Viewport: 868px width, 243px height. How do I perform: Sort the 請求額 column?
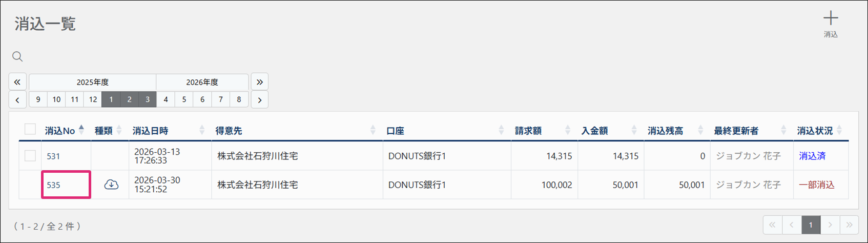pos(567,130)
